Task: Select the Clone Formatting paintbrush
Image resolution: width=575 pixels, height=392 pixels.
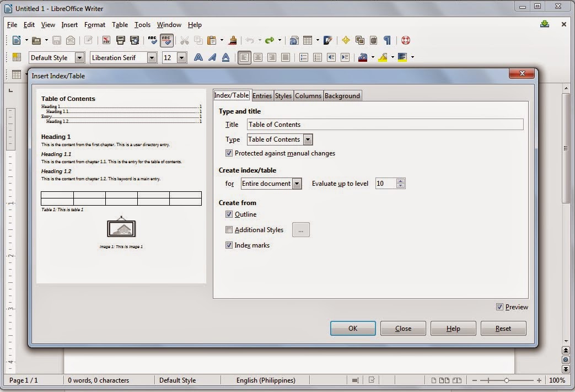Action: 233,40
